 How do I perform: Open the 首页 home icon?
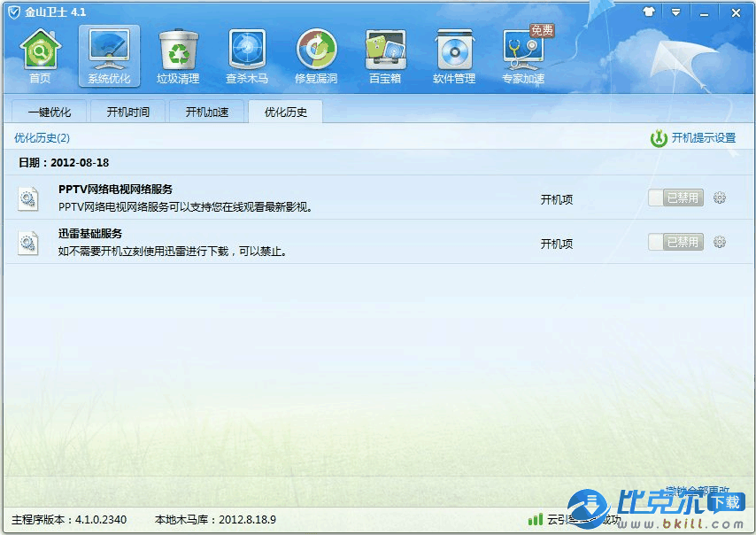[x=40, y=56]
